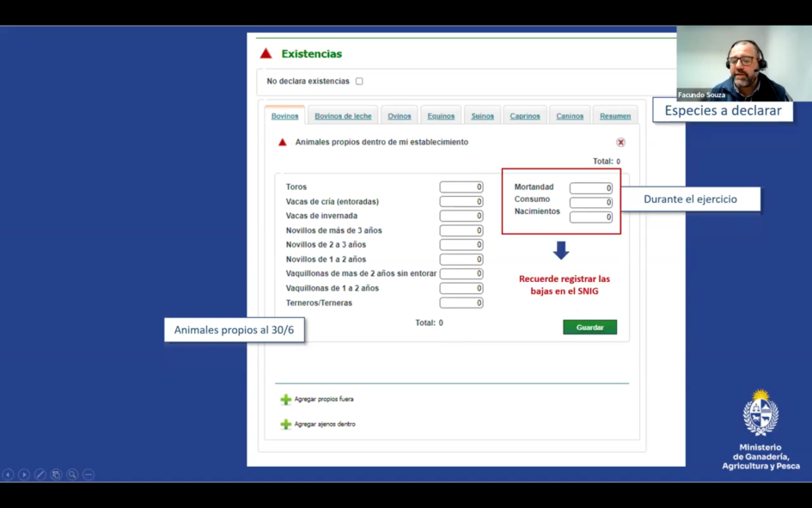This screenshot has width=812, height=508.
Task: Select Vaquillonas de mas de 2 años input
Action: (x=461, y=273)
